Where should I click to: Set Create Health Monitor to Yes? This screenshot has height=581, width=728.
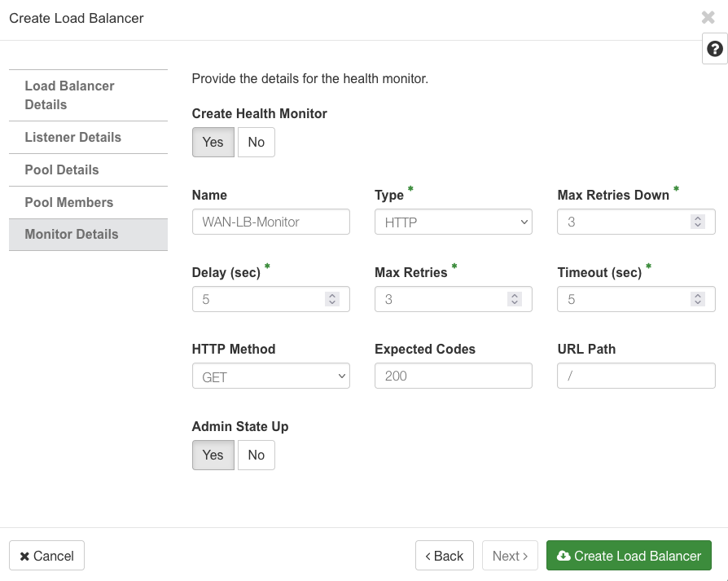pos(213,142)
